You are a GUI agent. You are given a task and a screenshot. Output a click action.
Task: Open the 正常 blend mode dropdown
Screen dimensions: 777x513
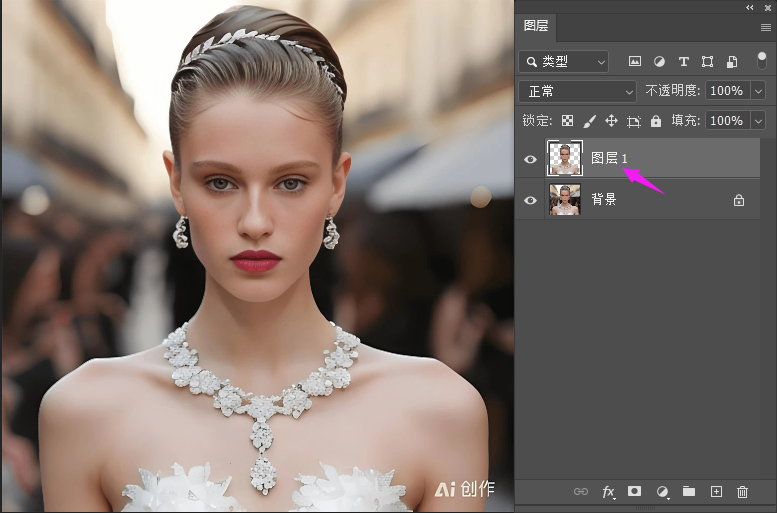(x=578, y=91)
